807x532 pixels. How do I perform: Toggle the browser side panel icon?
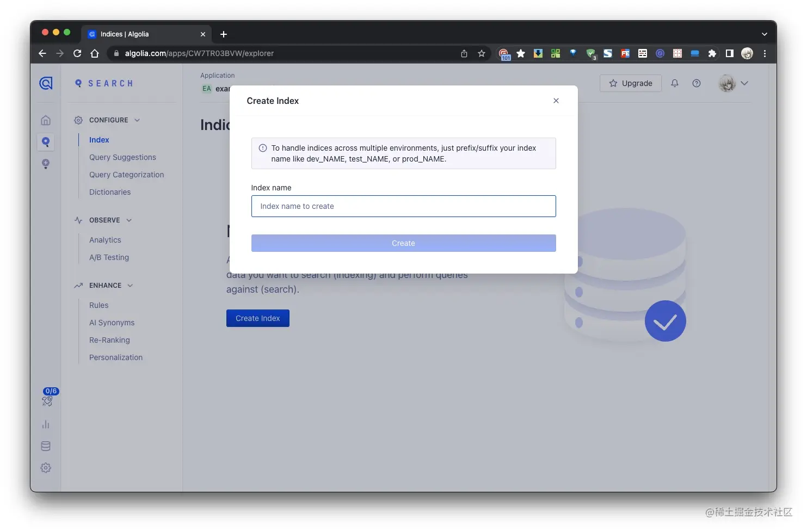click(x=730, y=53)
